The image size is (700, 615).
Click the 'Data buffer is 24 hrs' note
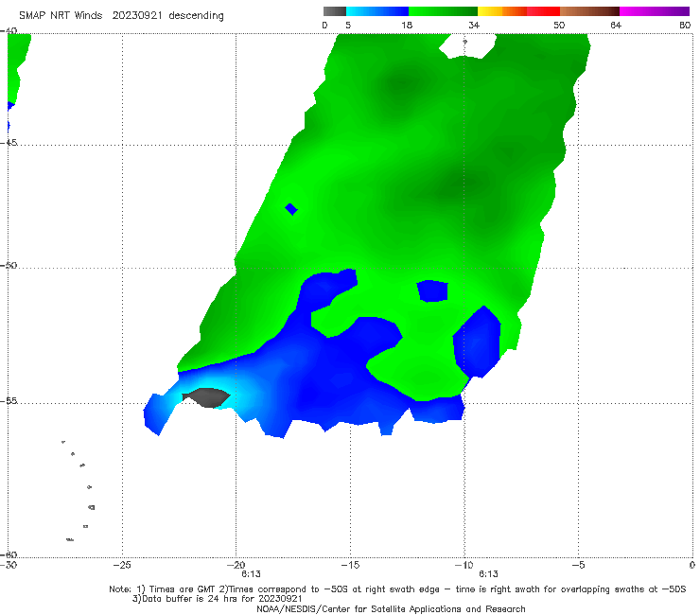click(218, 599)
